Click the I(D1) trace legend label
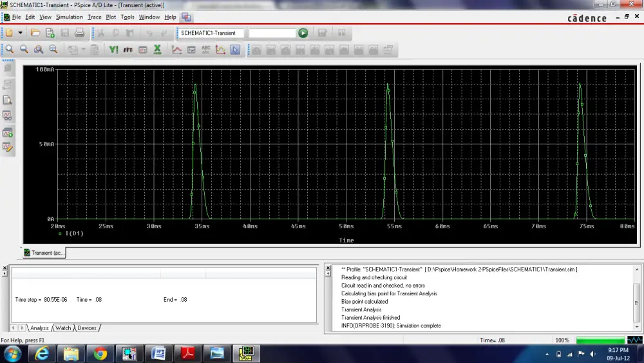644x363 pixels. point(74,233)
